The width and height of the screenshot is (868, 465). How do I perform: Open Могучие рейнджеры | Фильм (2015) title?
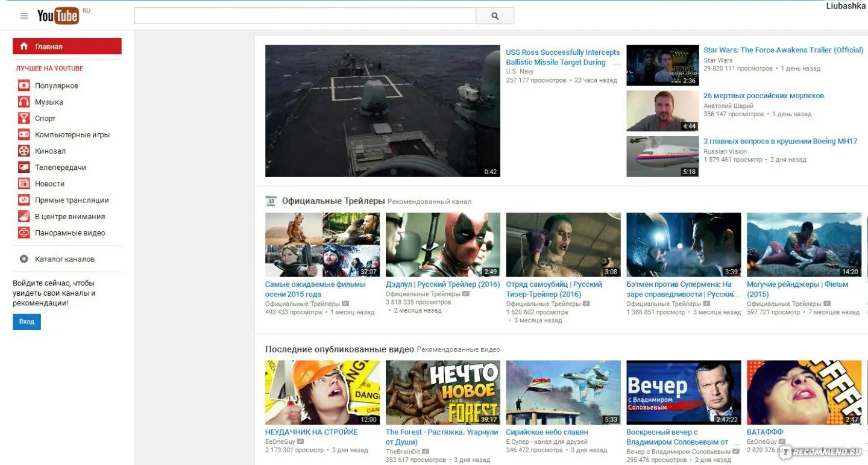[x=797, y=289]
